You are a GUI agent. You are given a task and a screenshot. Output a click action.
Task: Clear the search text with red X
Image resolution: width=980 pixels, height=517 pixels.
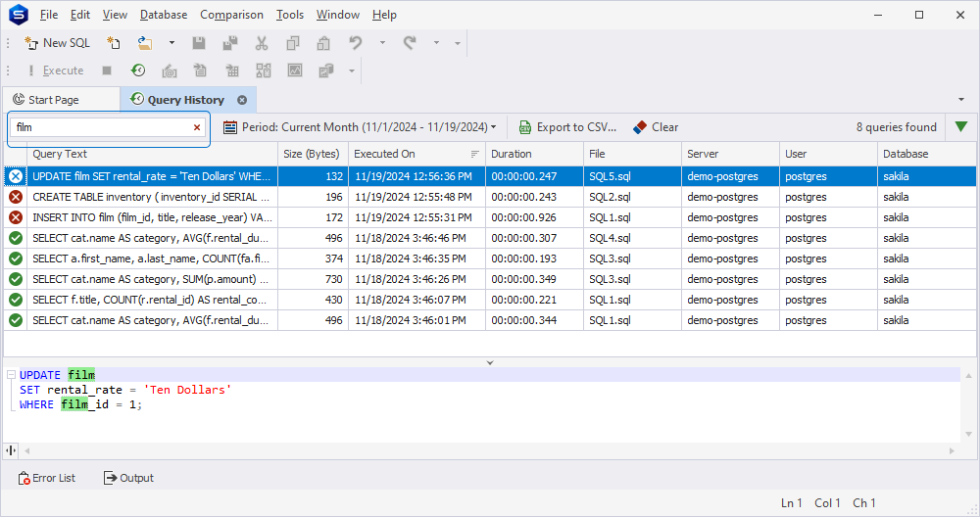click(x=197, y=127)
